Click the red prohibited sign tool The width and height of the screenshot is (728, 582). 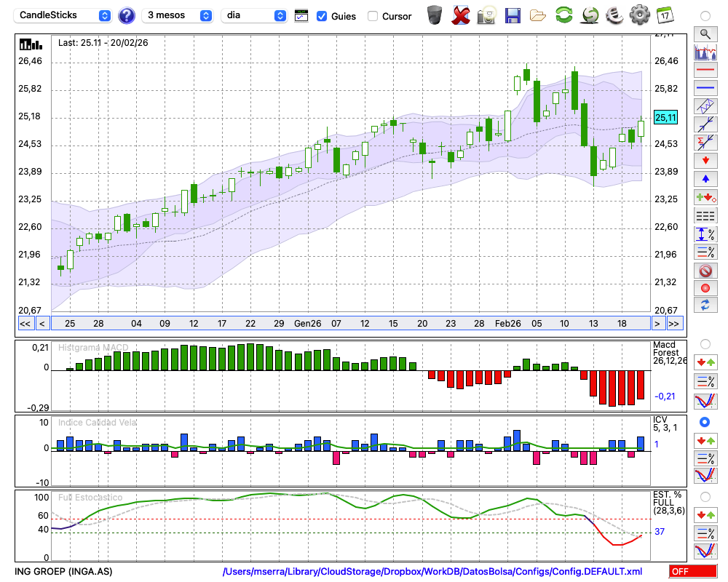[x=705, y=270]
